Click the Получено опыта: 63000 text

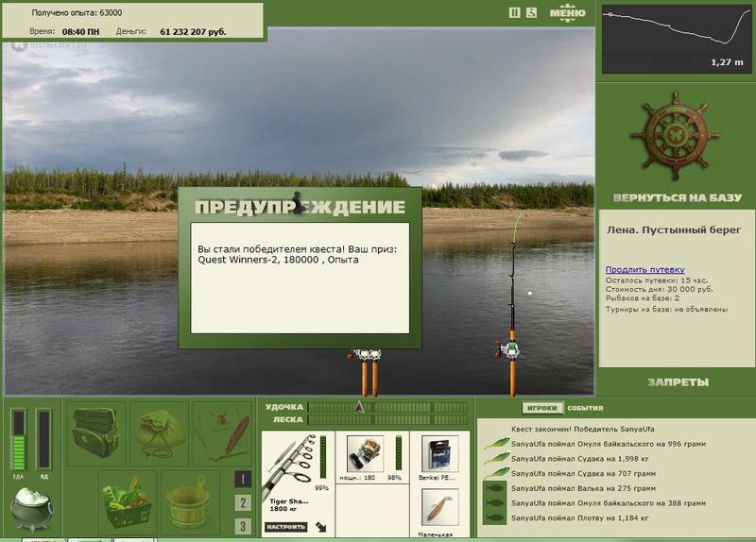(77, 13)
